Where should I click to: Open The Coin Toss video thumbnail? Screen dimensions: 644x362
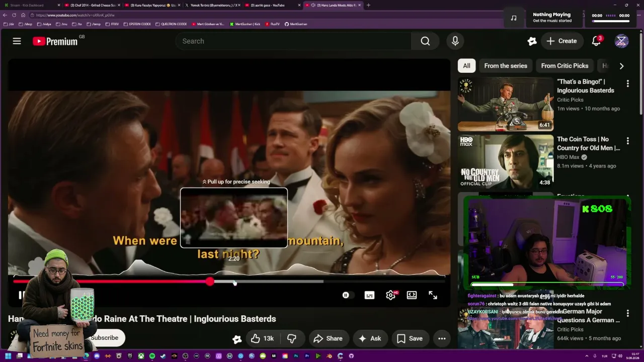506,162
